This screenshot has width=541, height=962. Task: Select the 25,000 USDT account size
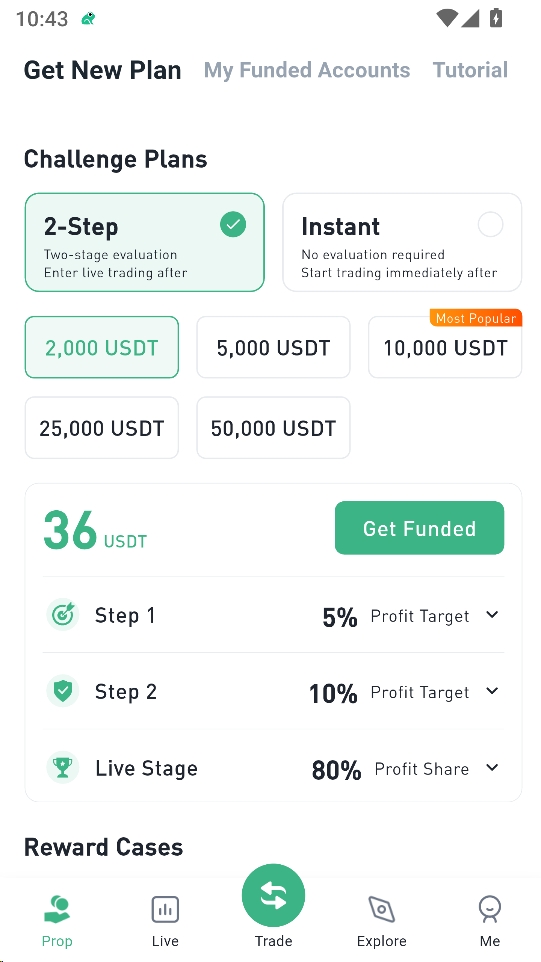pos(102,428)
